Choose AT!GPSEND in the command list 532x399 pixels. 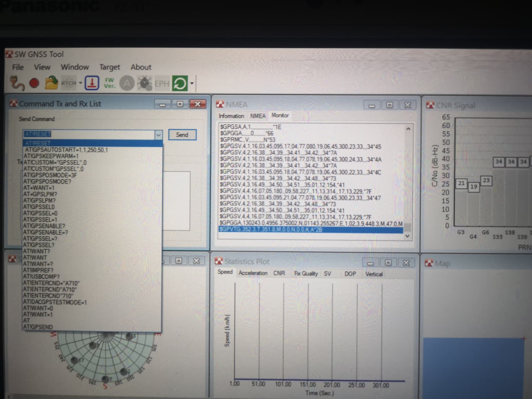[x=38, y=327]
